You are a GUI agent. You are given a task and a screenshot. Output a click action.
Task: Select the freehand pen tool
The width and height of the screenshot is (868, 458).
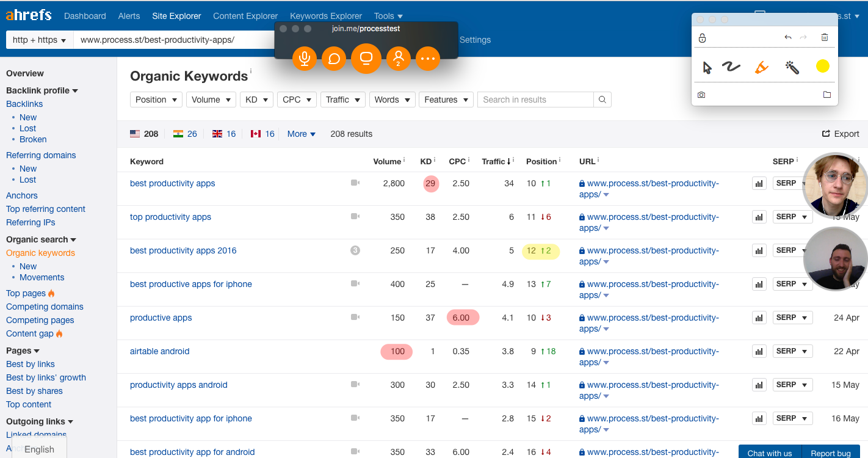click(x=731, y=67)
